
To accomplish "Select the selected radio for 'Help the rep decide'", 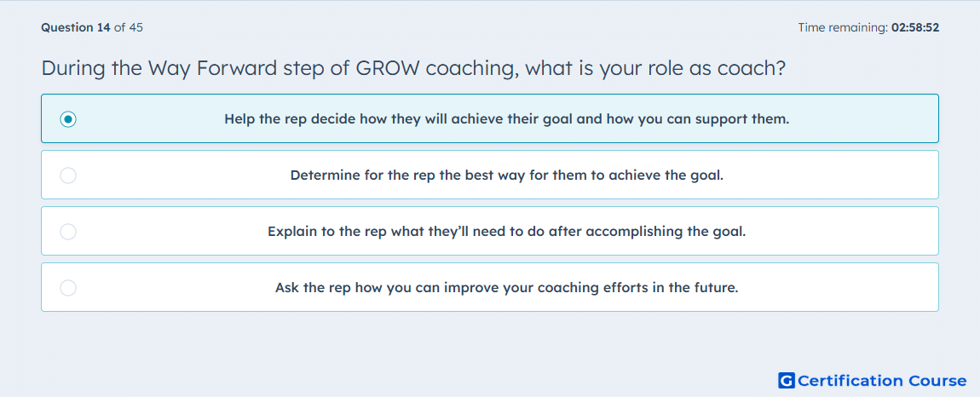I will click(68, 118).
